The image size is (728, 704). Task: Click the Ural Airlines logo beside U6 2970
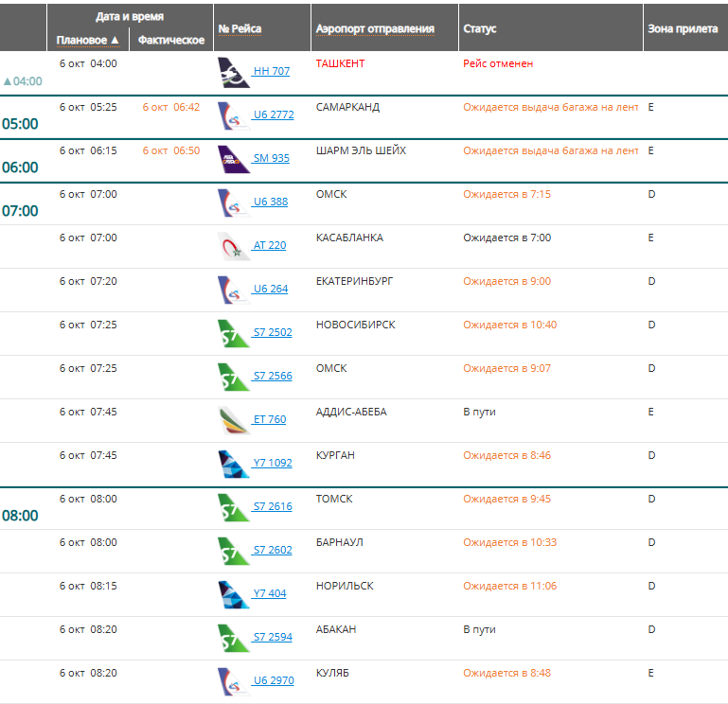(x=234, y=681)
